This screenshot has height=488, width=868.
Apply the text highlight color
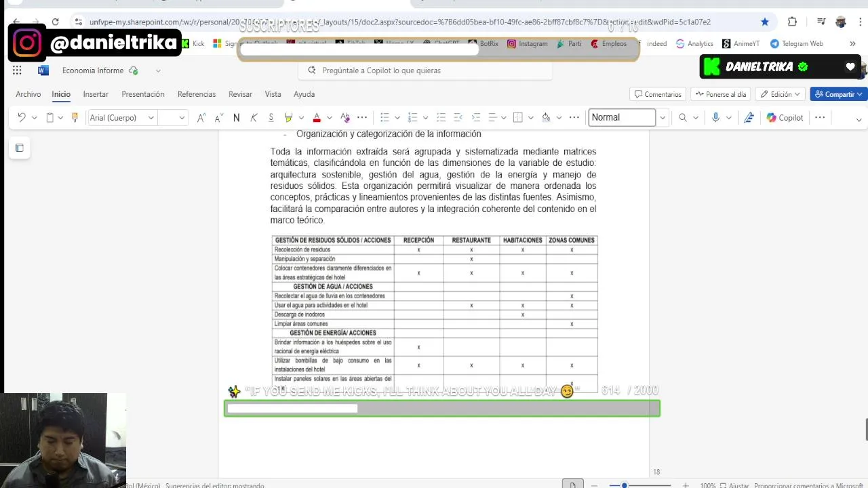(288, 117)
